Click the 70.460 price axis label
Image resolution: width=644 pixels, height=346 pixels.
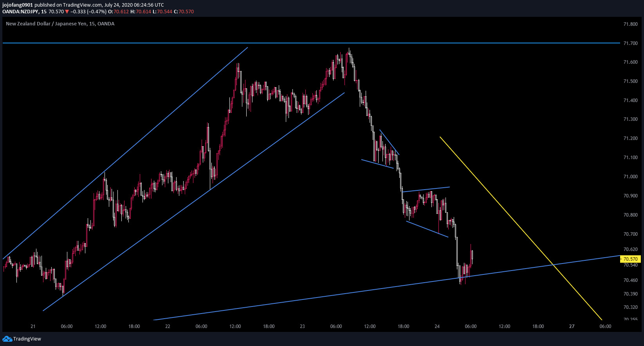click(630, 280)
